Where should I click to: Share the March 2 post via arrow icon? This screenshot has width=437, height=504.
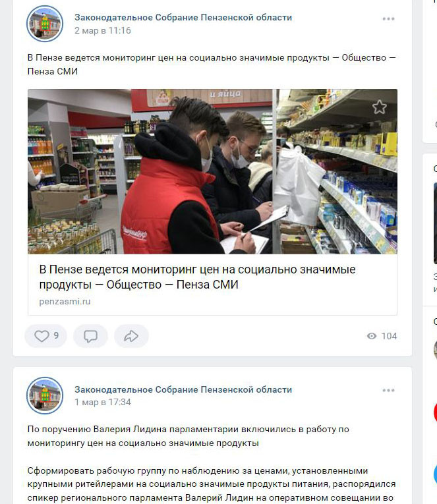click(x=131, y=336)
